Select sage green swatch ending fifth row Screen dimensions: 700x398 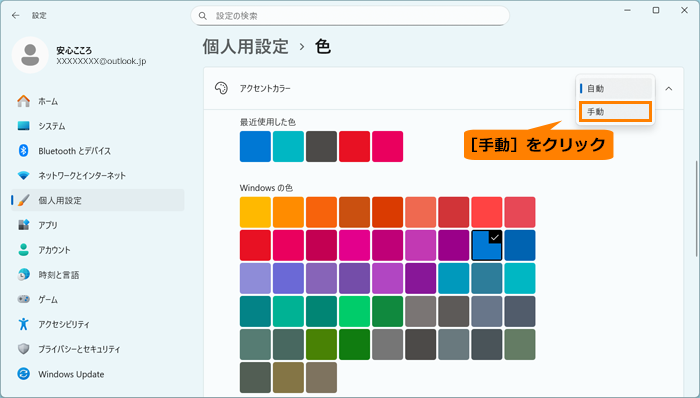coord(520,344)
